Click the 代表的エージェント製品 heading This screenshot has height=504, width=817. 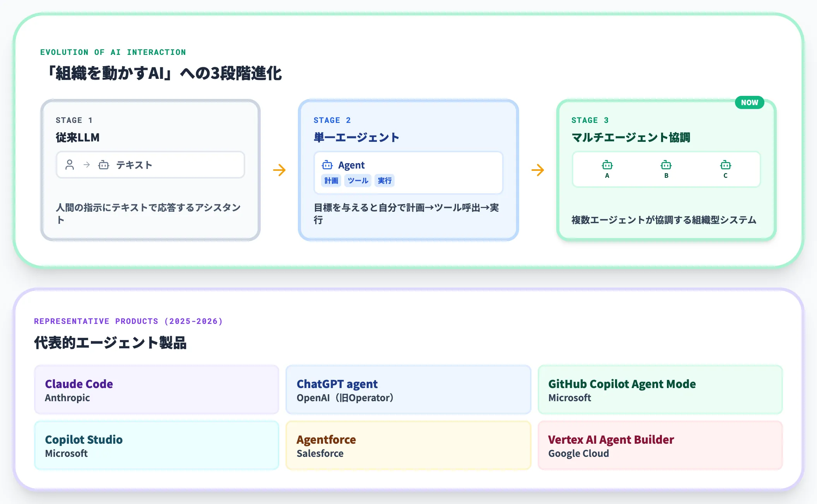pos(110,342)
